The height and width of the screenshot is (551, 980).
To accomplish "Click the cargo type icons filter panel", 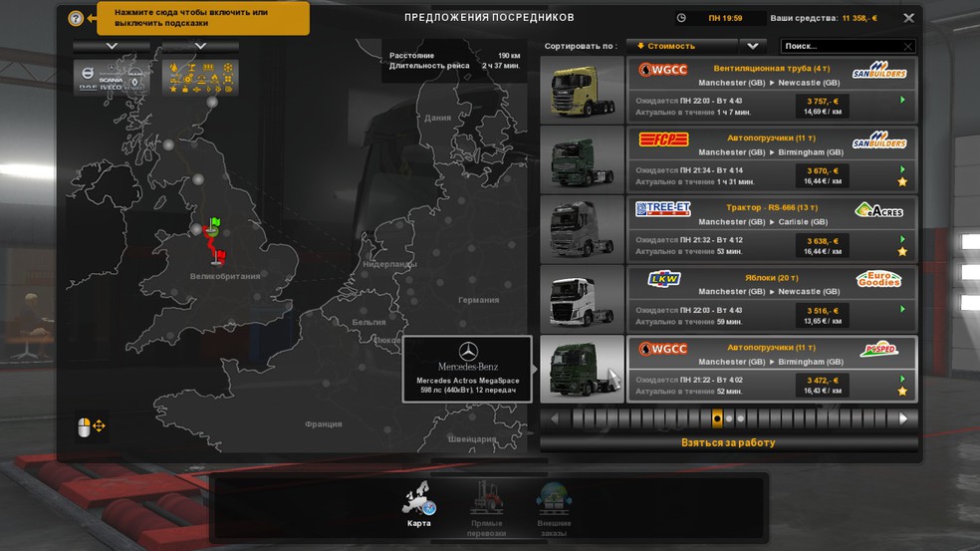I will tap(200, 78).
